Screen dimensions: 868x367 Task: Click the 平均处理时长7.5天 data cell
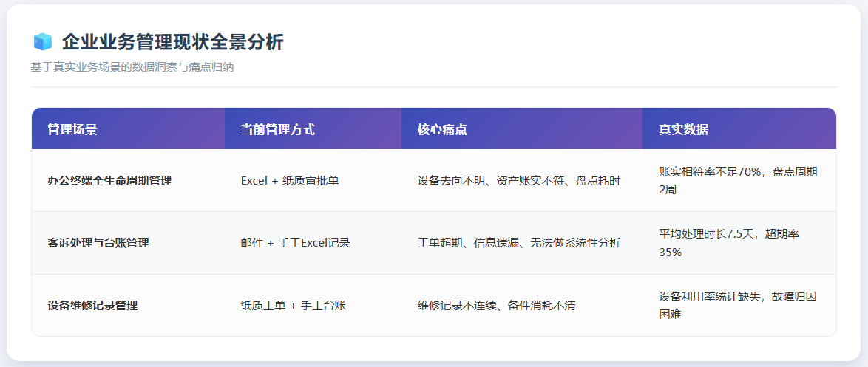point(739,243)
